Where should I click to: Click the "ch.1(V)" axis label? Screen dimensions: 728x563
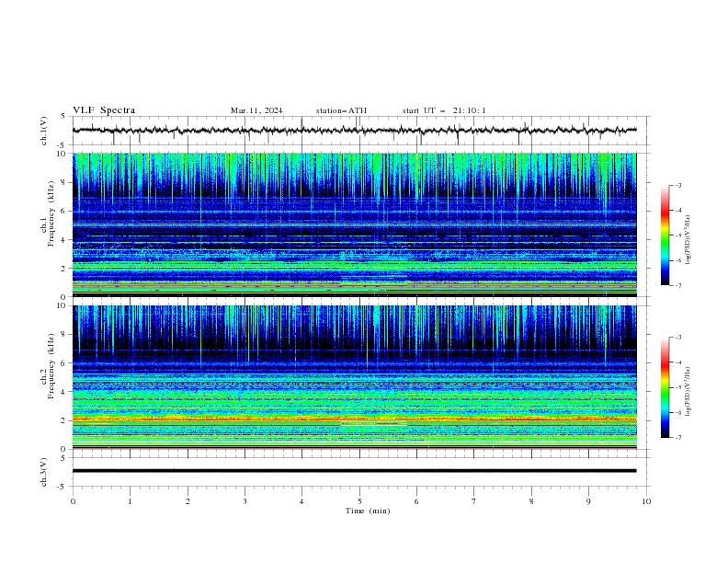click(44, 131)
